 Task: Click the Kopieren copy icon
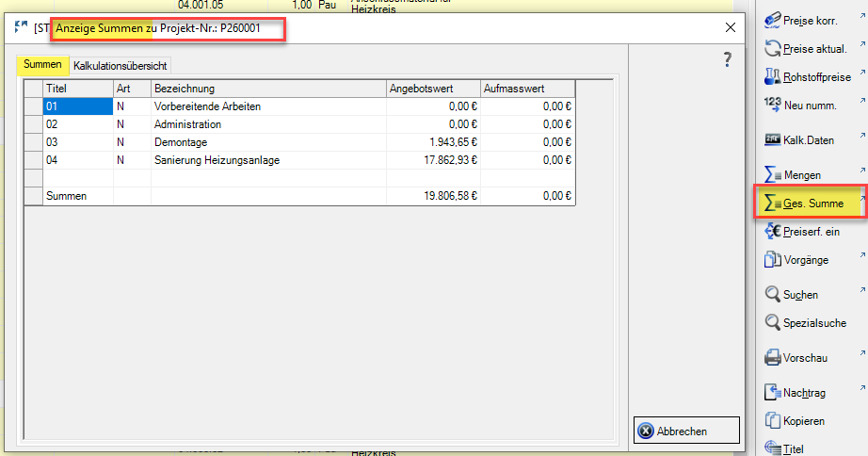(x=773, y=421)
